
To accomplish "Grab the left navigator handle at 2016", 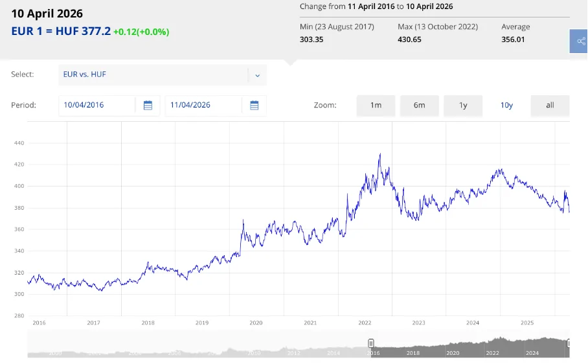I will click(x=371, y=343).
